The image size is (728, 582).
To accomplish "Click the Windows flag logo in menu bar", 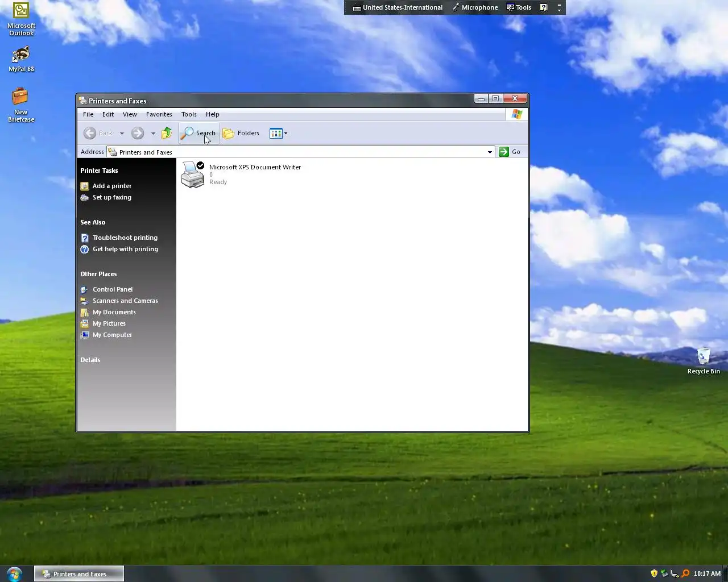I will coord(516,114).
